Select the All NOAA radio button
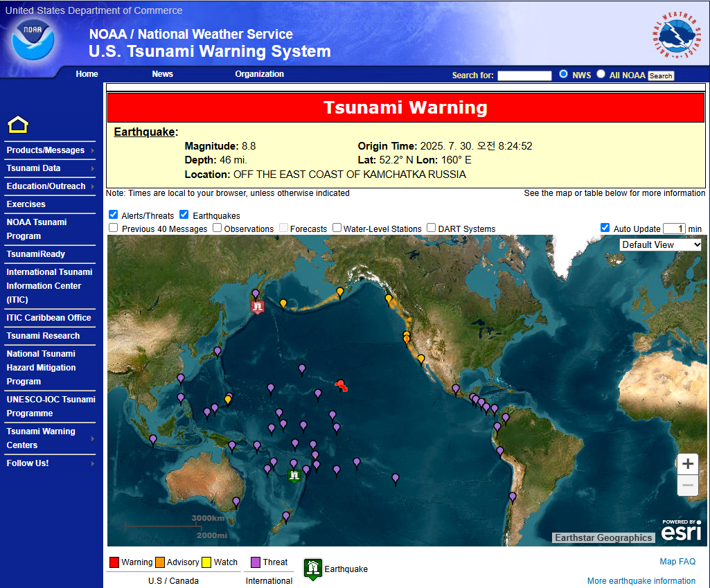 click(601, 73)
